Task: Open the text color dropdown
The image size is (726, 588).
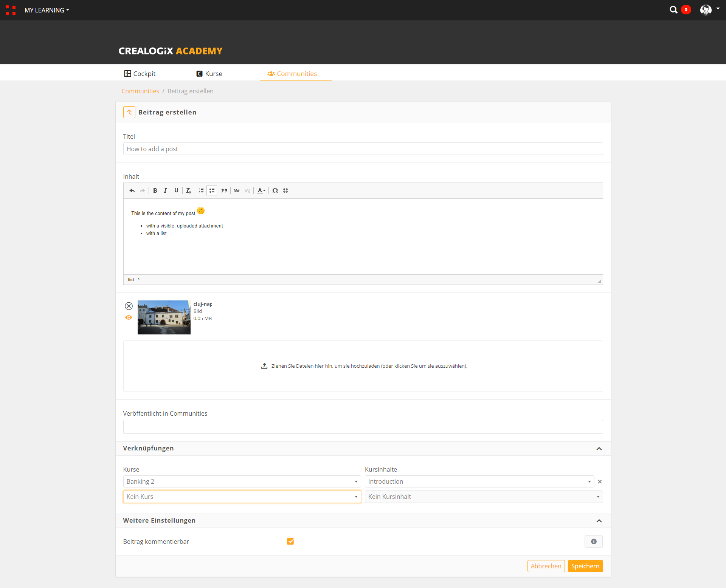Action: pyautogui.click(x=261, y=190)
